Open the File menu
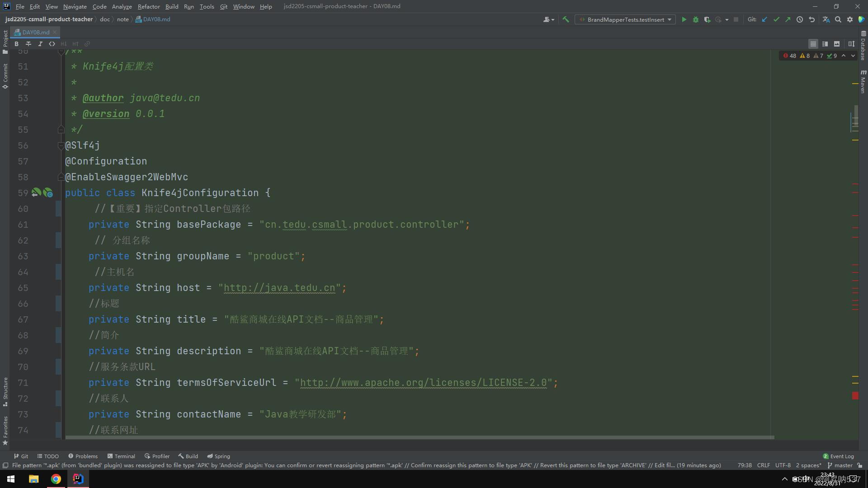This screenshot has height=488, width=868. click(x=20, y=6)
